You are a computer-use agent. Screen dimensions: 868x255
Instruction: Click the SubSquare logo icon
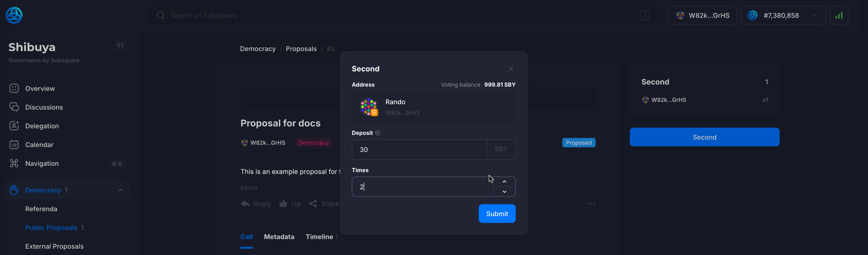pos(14,15)
